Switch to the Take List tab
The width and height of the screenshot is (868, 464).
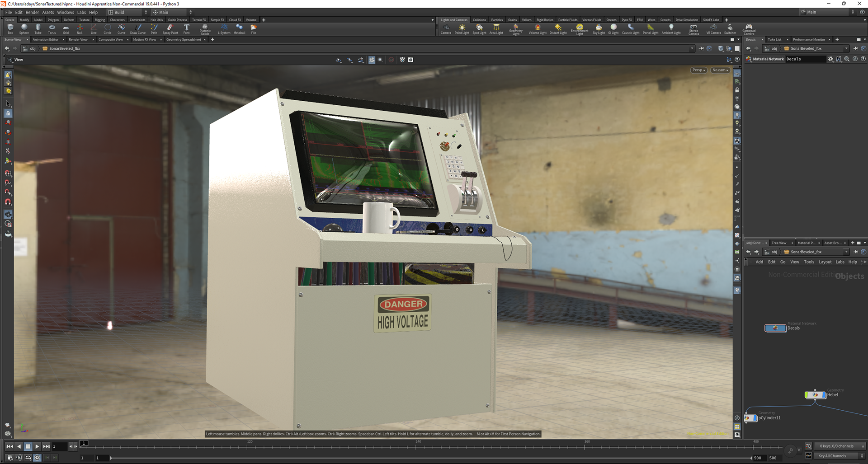tap(774, 39)
